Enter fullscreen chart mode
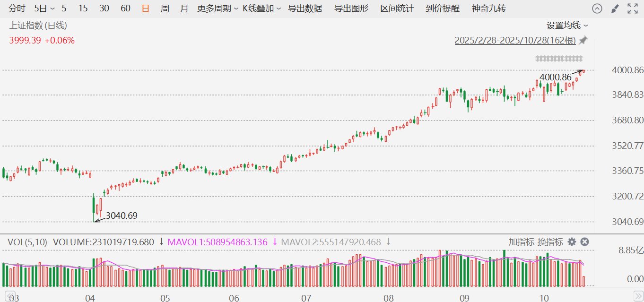 pos(632,9)
